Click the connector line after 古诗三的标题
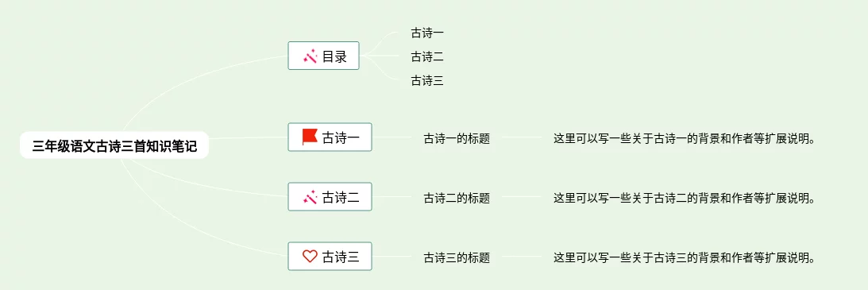The image size is (868, 290). (x=522, y=257)
